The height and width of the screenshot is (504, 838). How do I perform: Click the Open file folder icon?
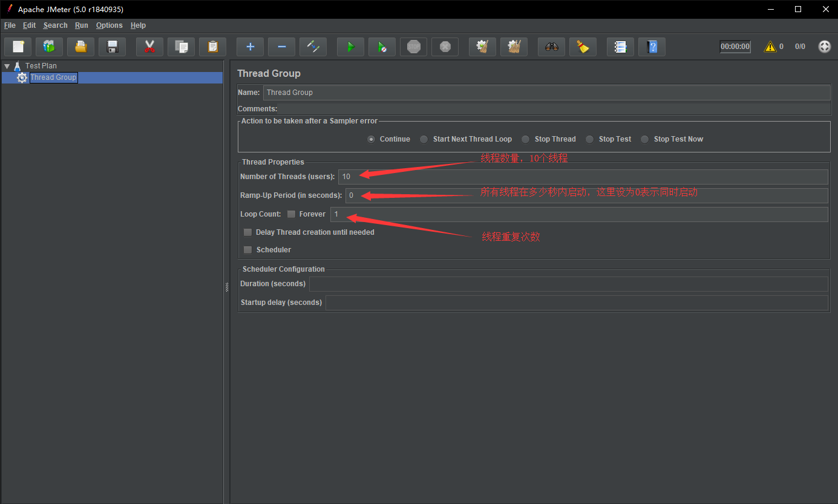(81, 47)
